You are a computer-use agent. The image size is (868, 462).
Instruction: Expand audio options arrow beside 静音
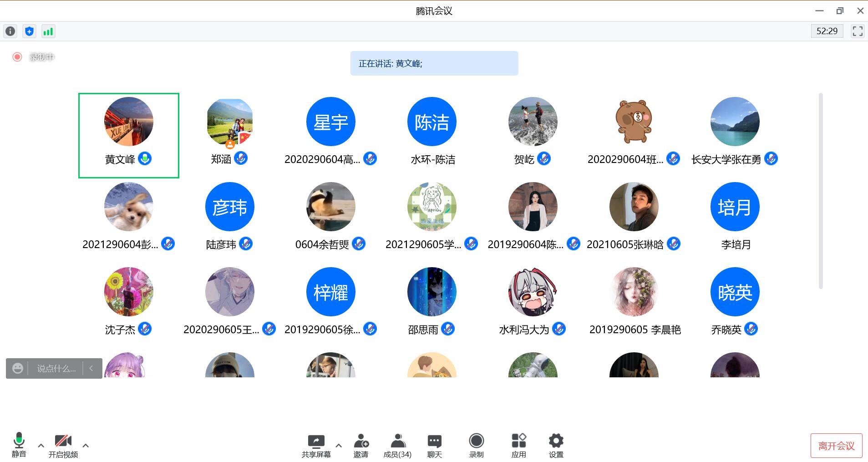(41, 446)
